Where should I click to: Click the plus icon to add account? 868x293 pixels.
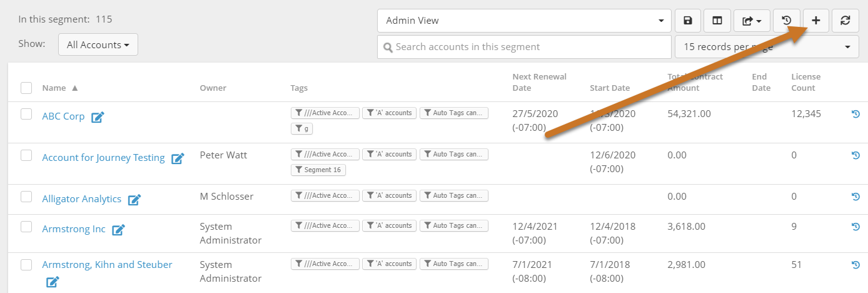(816, 21)
